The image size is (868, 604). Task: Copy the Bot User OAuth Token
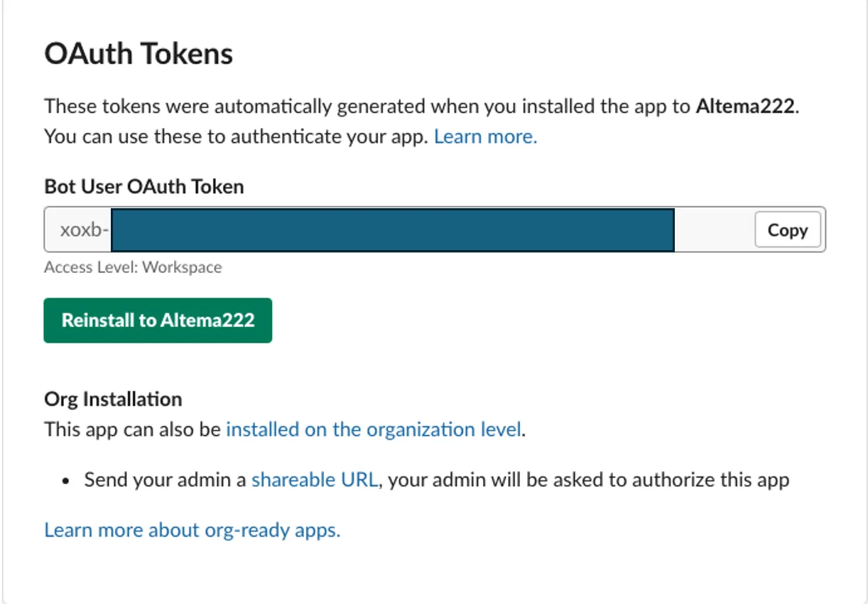point(787,230)
